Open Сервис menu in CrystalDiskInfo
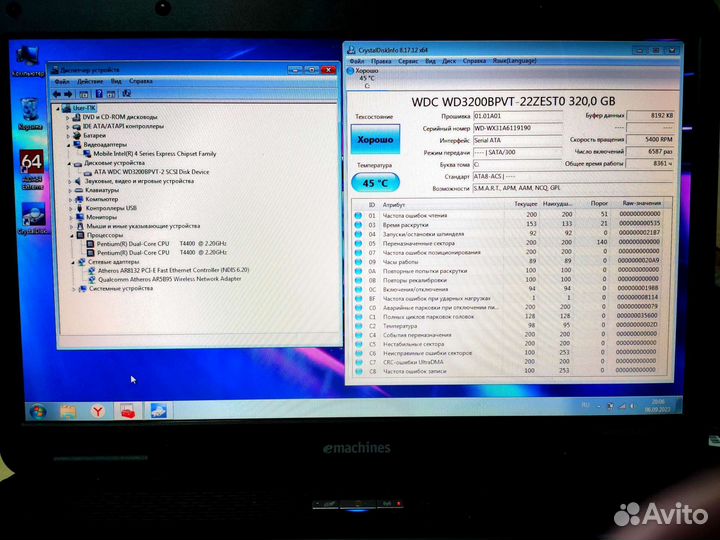Image resolution: width=720 pixels, height=540 pixels. click(408, 61)
